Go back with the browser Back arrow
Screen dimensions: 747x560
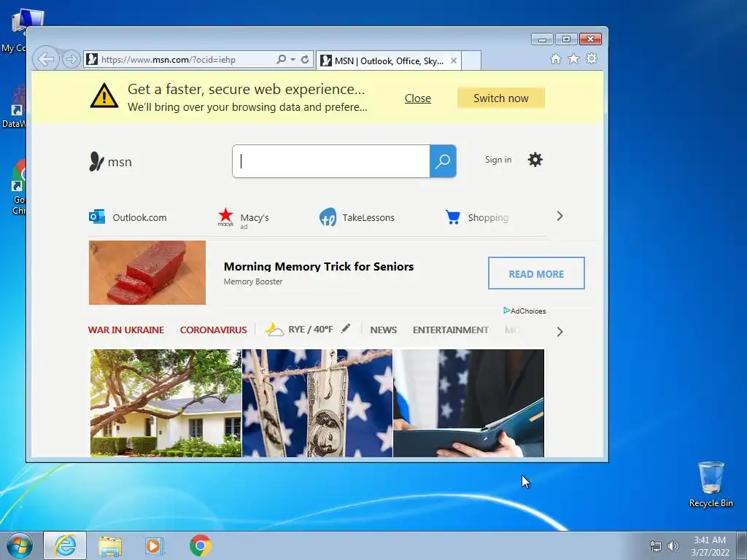click(x=46, y=60)
